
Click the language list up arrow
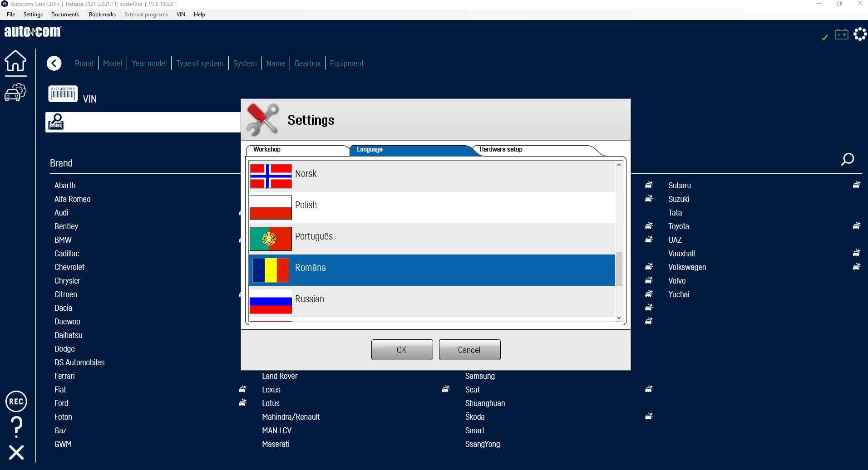(x=619, y=165)
